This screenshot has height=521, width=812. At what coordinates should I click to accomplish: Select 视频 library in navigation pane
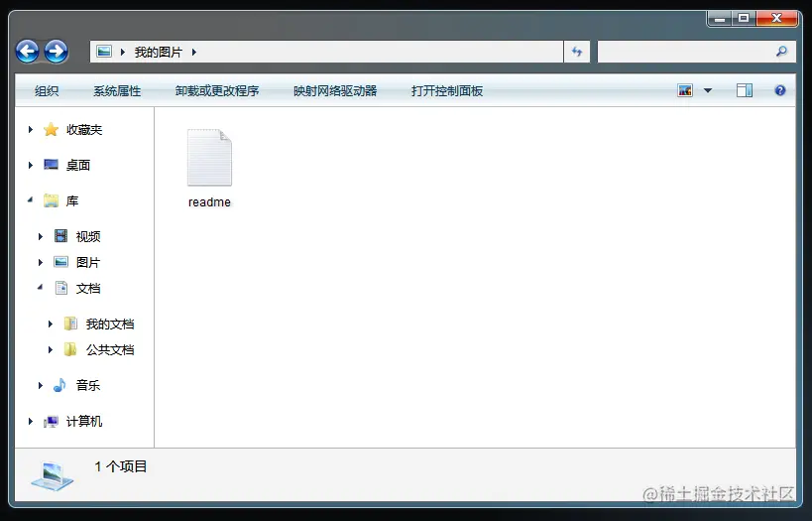[88, 237]
